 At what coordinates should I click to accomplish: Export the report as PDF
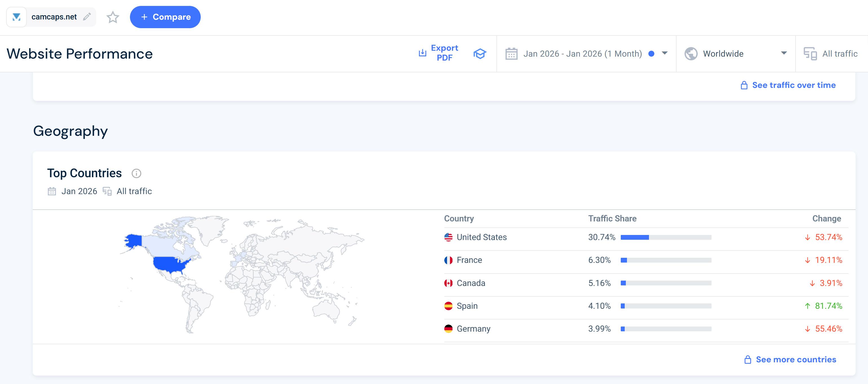coord(438,53)
